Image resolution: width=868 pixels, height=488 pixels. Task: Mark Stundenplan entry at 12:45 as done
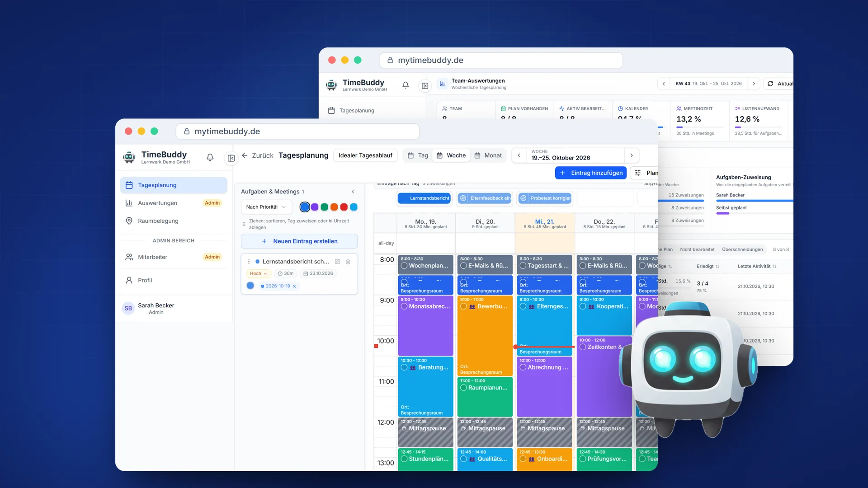[x=404, y=459]
